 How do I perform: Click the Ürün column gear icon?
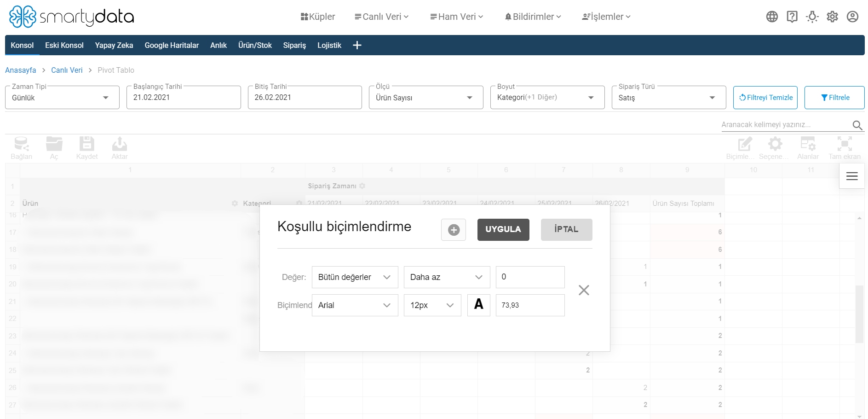(235, 203)
